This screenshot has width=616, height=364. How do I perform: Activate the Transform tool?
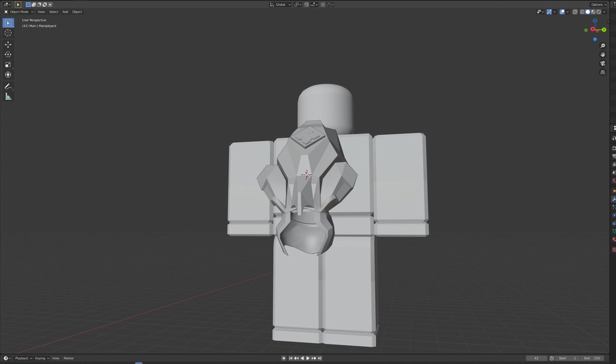tap(8, 74)
